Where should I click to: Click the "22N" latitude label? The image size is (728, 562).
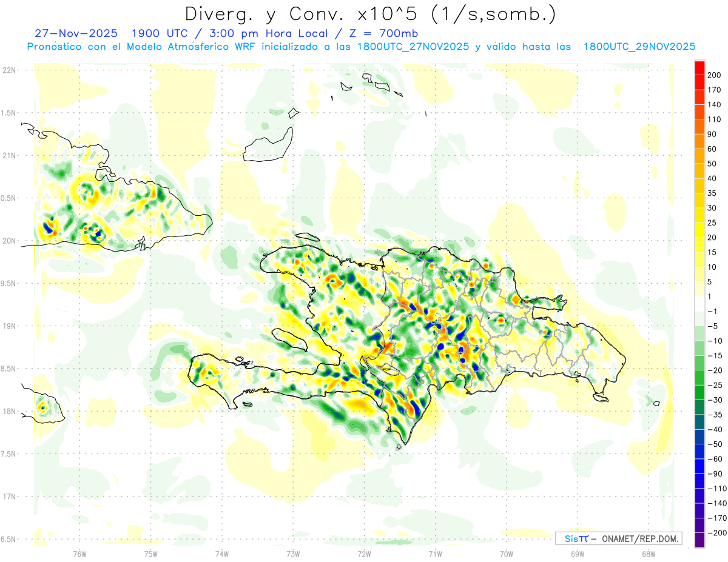click(8, 70)
